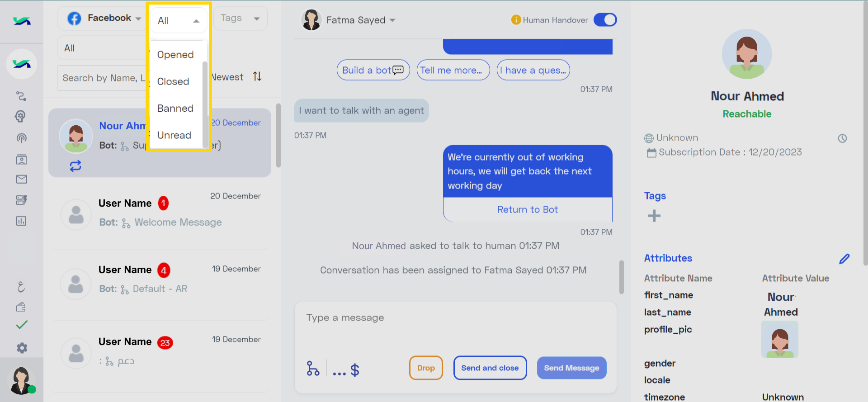The width and height of the screenshot is (868, 402).
Task: Click the Send Message button
Action: (571, 368)
